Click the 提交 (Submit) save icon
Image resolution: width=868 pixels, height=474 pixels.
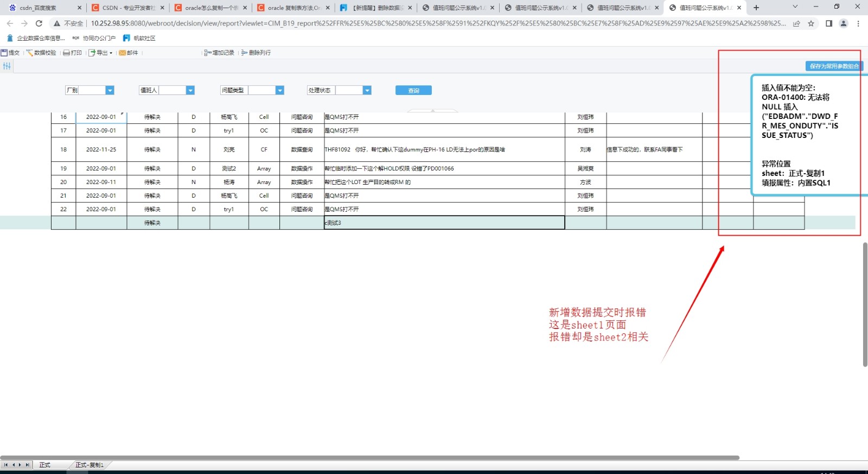coord(4,53)
